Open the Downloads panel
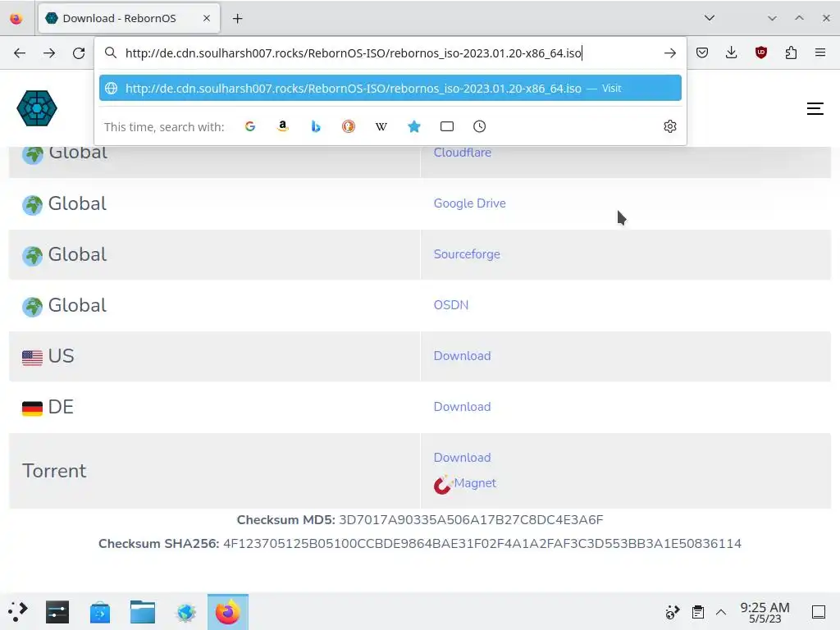Viewport: 840px width, 630px height. tap(731, 52)
